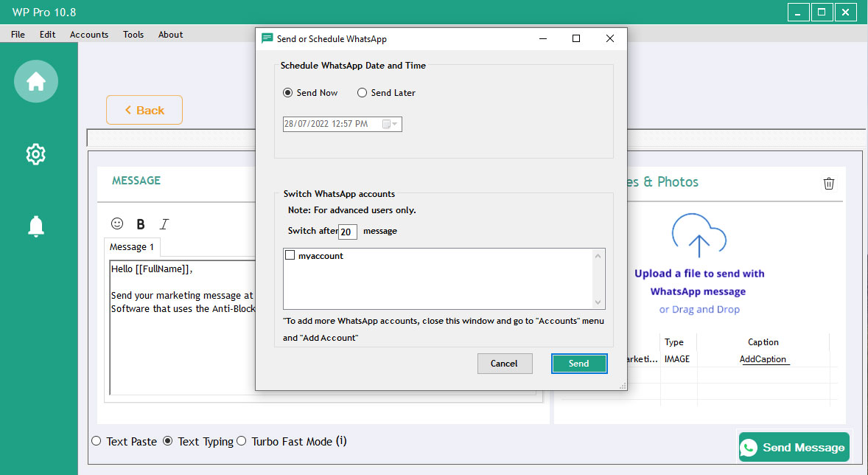
Task: Enable Turbo Fast Mode
Action: click(242, 441)
